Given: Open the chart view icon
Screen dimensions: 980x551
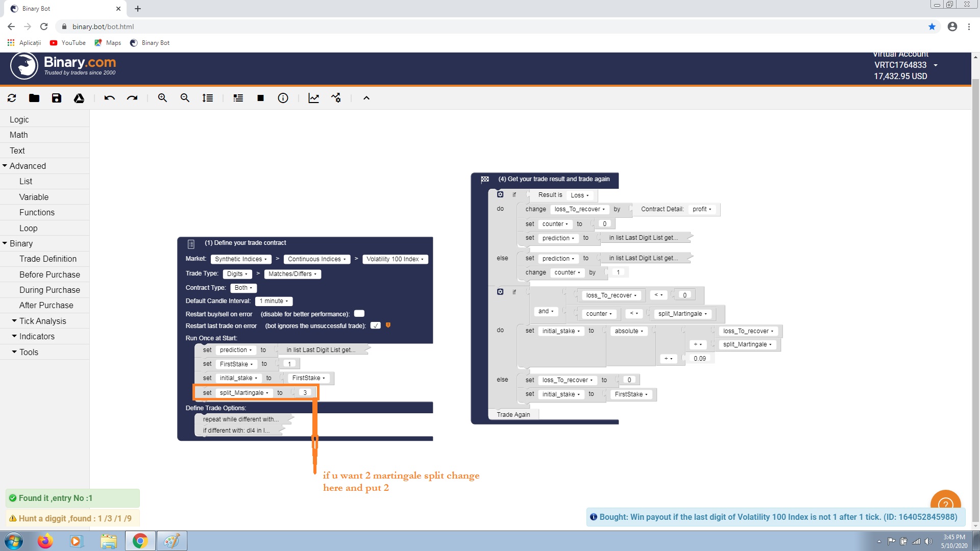Looking at the screenshot, I should 313,98.
